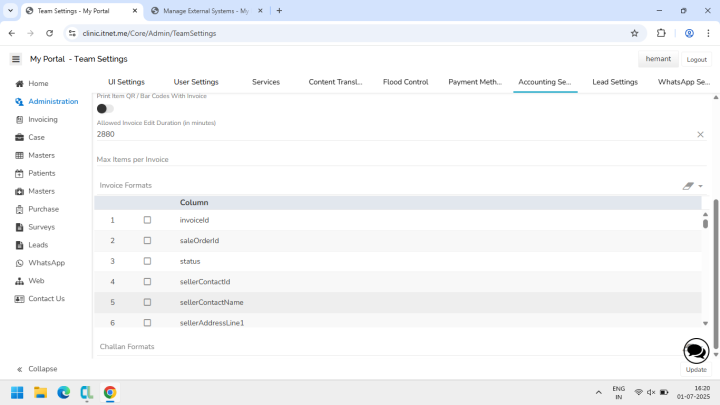This screenshot has width=720, height=405.
Task: Click the Logout button
Action: (x=697, y=59)
